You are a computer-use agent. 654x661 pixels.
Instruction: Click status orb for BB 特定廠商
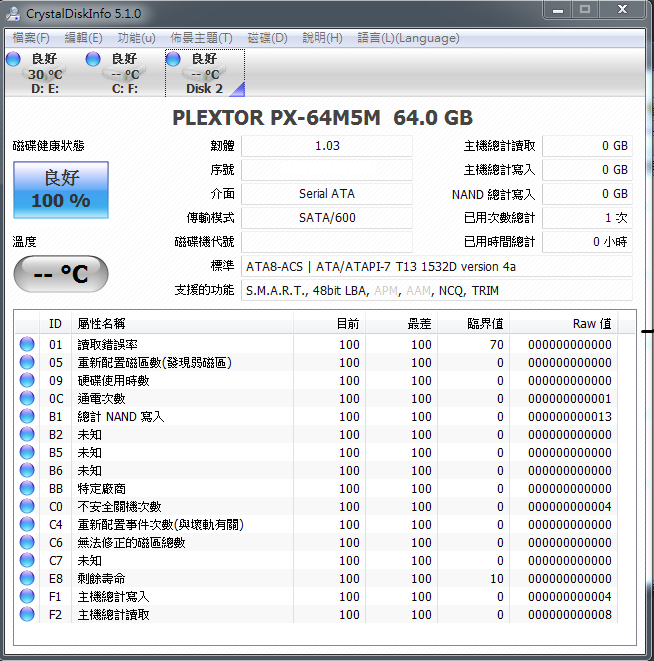(x=27, y=488)
